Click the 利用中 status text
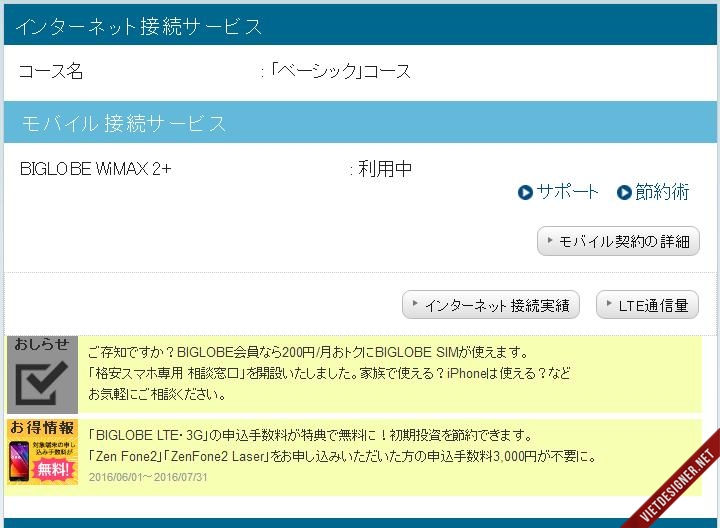The image size is (720, 528). (385, 169)
